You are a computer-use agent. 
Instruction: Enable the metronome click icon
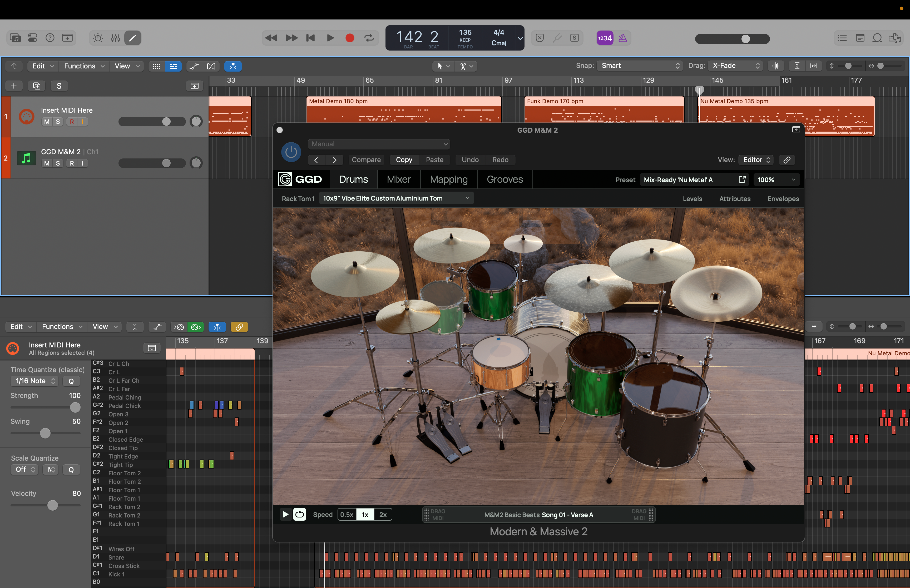click(622, 38)
